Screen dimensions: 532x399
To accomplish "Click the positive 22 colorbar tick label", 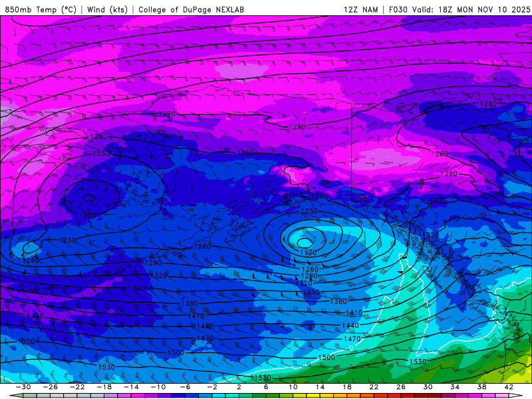I will coord(374,387).
